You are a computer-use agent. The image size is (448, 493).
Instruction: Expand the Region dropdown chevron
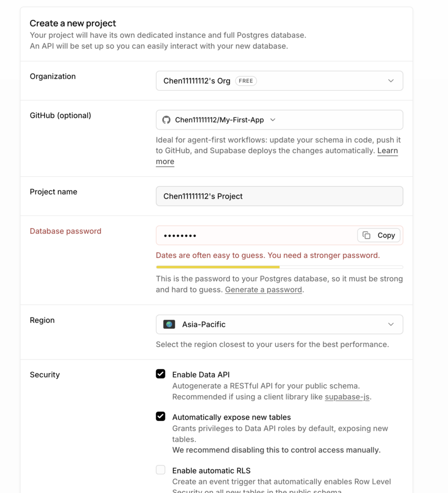[391, 324]
